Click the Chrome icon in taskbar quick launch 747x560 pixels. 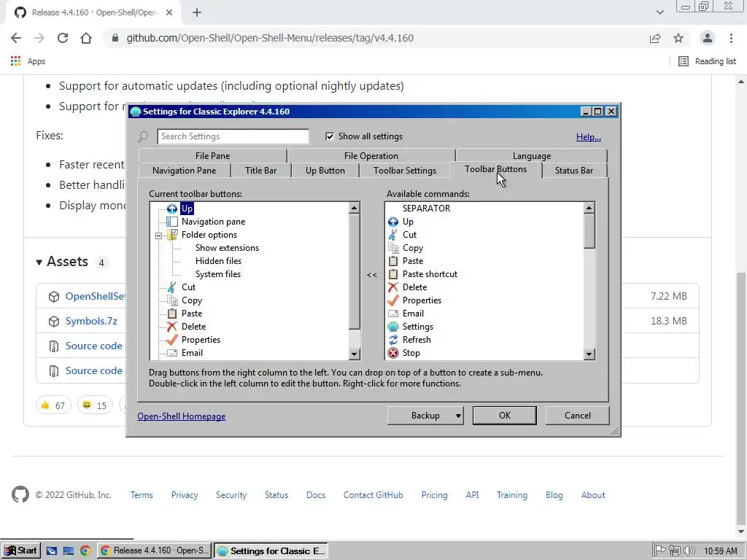[x=85, y=551]
